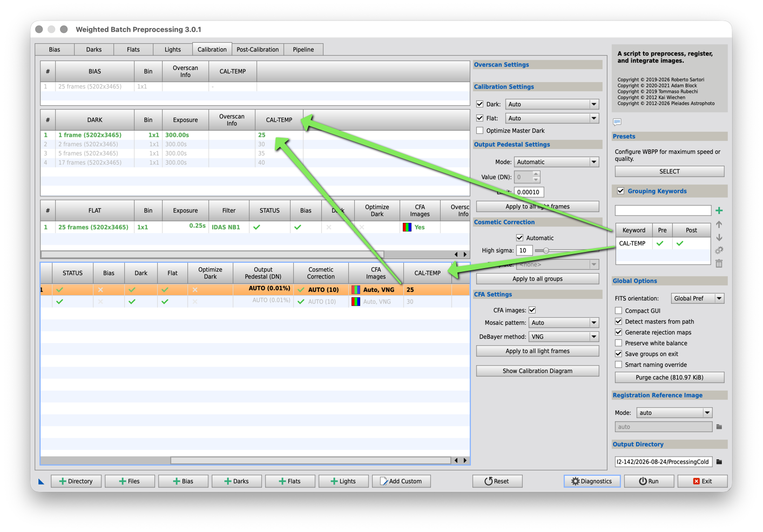763x532 pixels.
Task: Open the help speech bubble icon
Action: click(617, 122)
